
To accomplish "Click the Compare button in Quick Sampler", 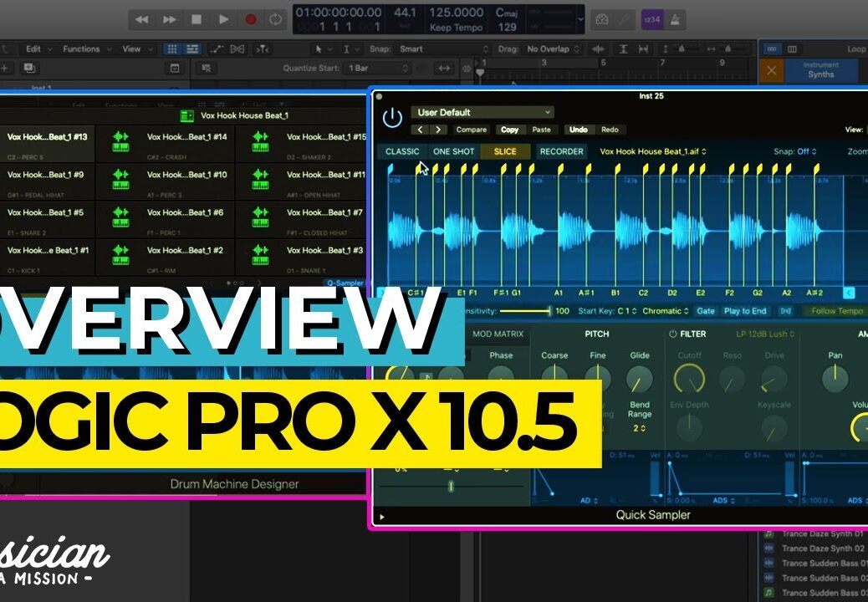I will [471, 130].
